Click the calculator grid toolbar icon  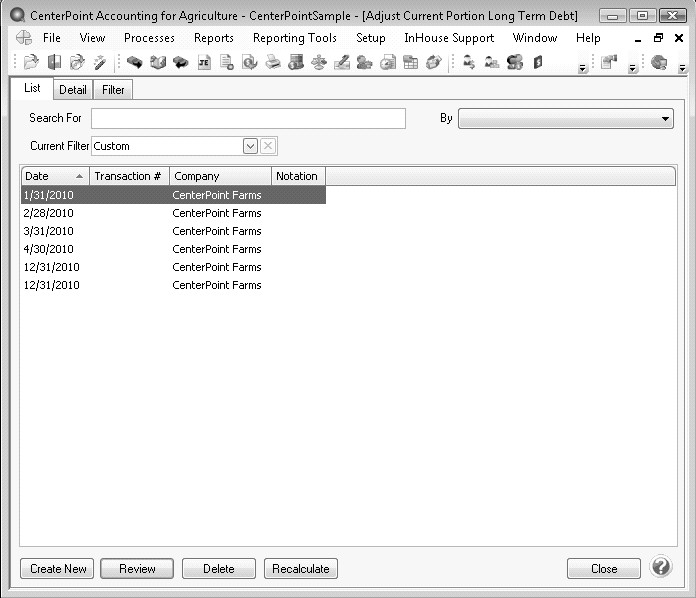410,62
